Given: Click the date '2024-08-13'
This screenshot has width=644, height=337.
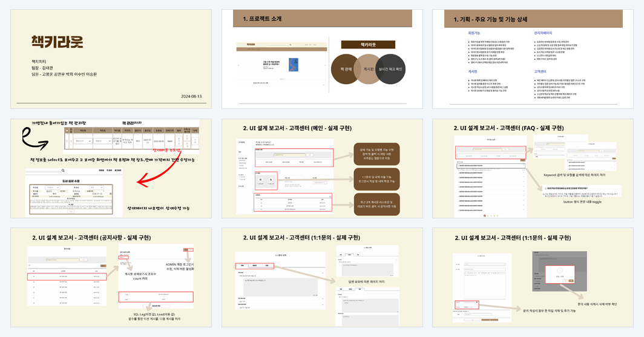Looking at the screenshot, I should 191,96.
